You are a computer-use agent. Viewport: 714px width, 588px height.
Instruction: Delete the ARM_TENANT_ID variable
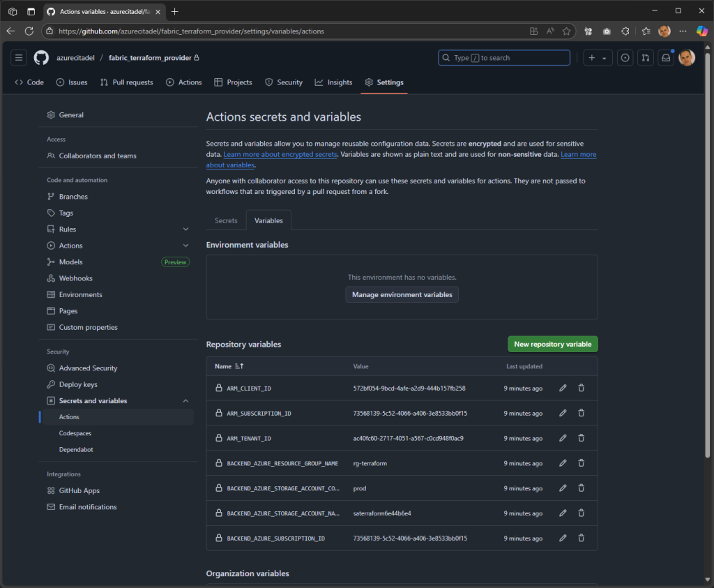click(x=581, y=438)
